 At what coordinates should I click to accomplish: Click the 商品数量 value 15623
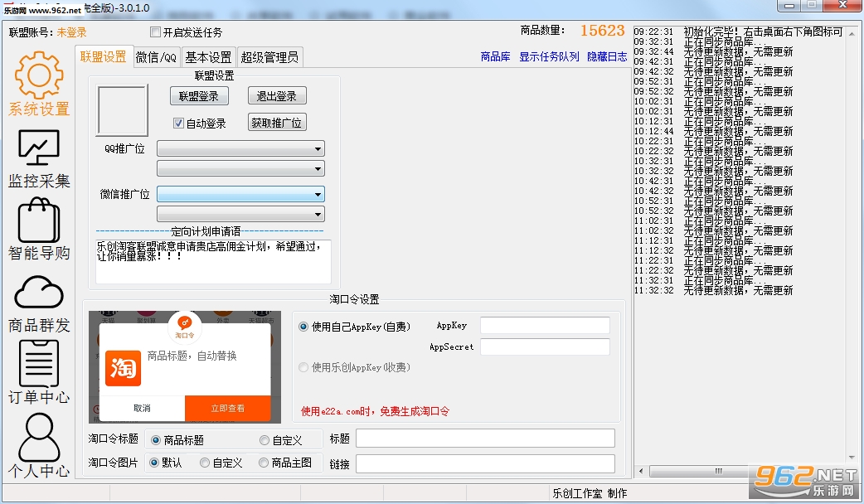tap(602, 31)
